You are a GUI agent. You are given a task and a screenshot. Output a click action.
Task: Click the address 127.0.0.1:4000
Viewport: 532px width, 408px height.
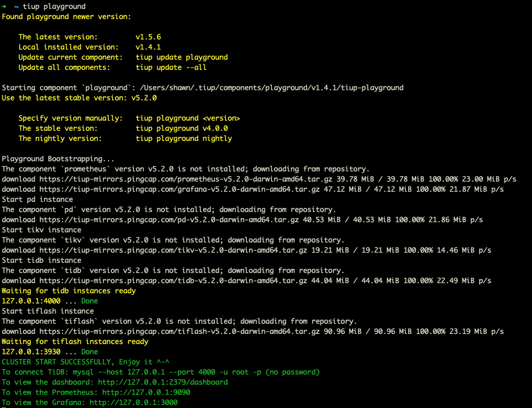click(x=31, y=301)
